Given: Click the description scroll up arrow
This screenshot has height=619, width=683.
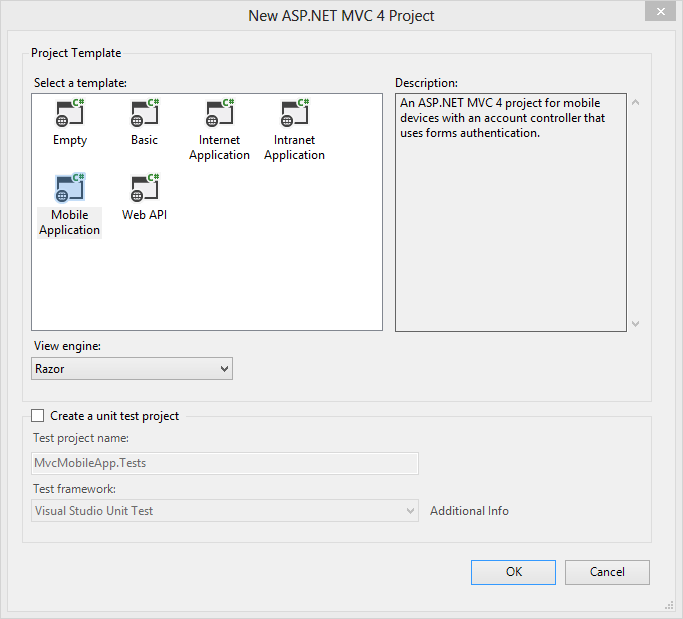Looking at the screenshot, I should 636,102.
